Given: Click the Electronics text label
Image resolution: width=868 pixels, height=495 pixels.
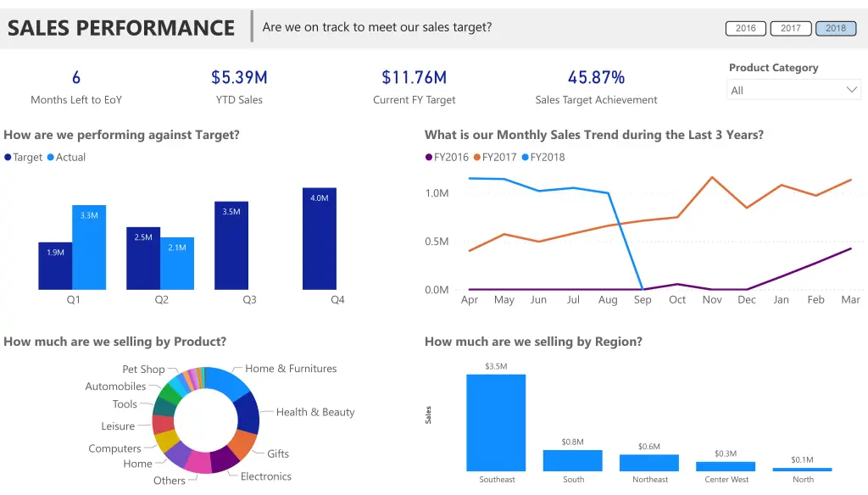Looking at the screenshot, I should [265, 476].
